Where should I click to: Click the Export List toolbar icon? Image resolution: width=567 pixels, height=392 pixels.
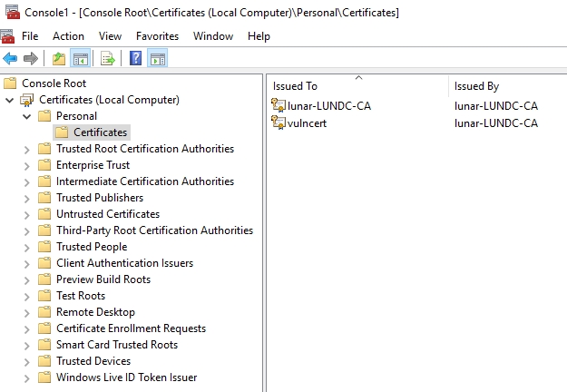tap(108, 59)
